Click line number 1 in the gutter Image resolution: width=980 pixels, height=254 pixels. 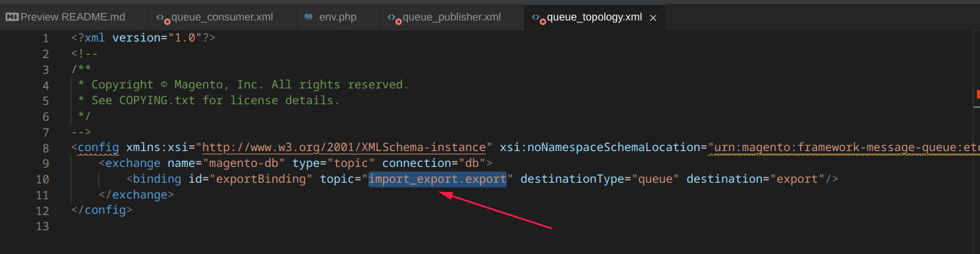(45, 38)
